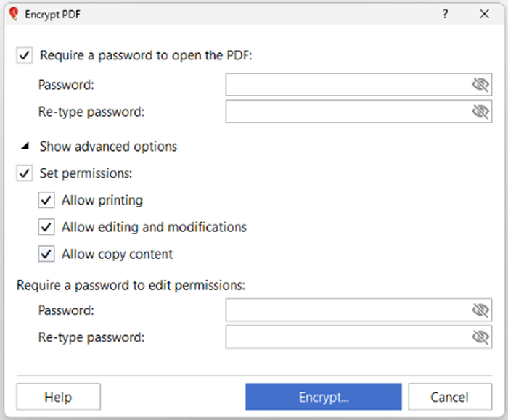
Task: Click the Show advanced options label
Action: point(108,147)
